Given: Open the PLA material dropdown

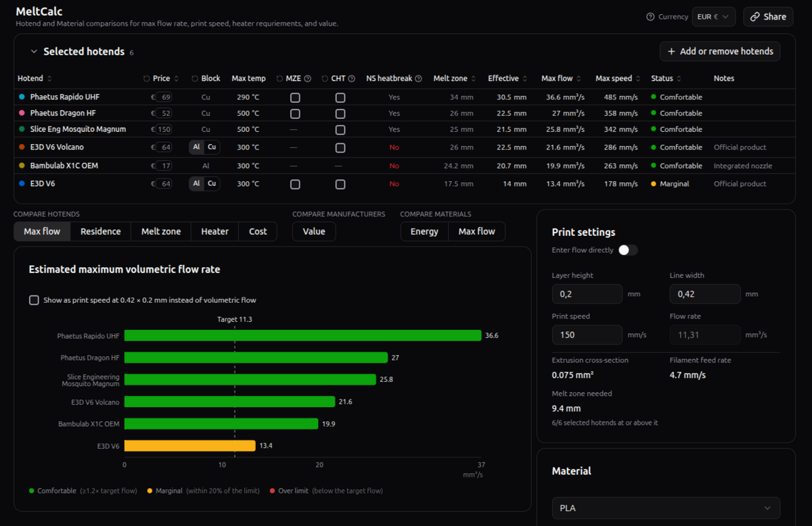Looking at the screenshot, I should coord(666,508).
